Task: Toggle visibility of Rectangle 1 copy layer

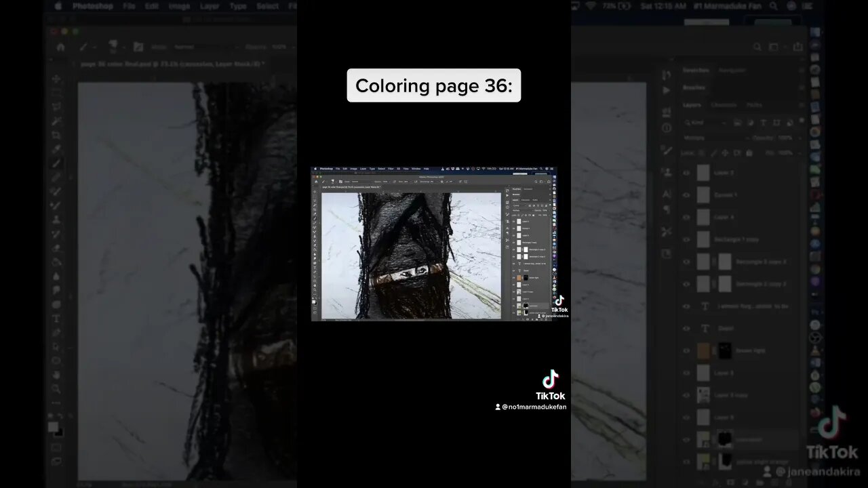Action: click(686, 240)
